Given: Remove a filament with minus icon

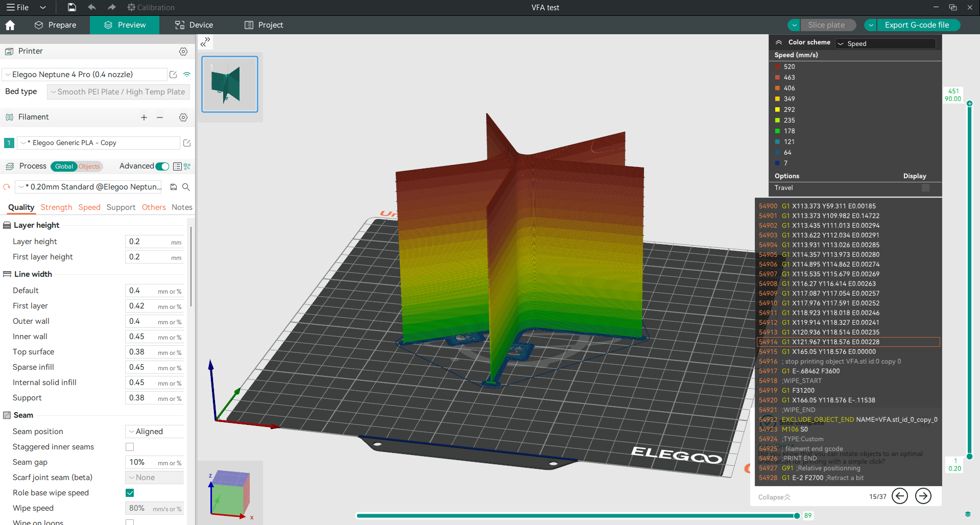Looking at the screenshot, I should coord(160,117).
